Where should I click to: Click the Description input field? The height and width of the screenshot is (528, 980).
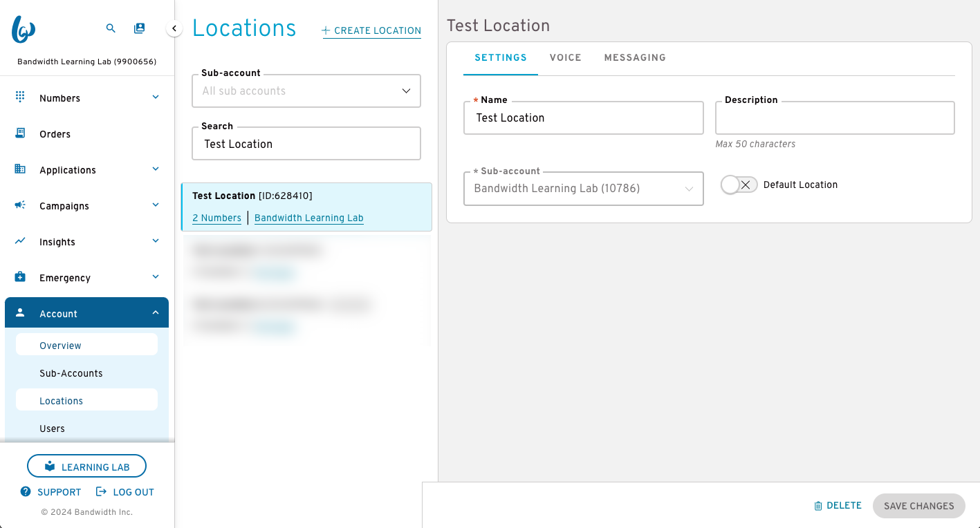tap(835, 117)
